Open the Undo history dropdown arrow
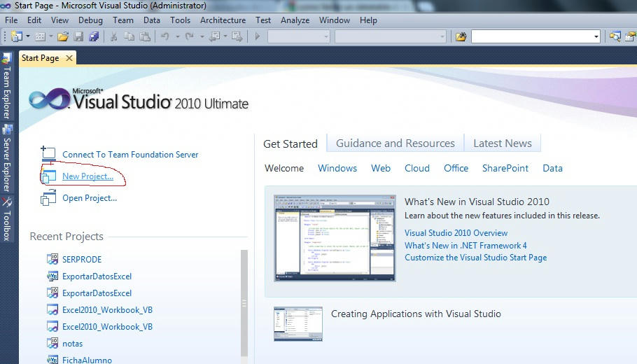The image size is (637, 364). [x=178, y=36]
